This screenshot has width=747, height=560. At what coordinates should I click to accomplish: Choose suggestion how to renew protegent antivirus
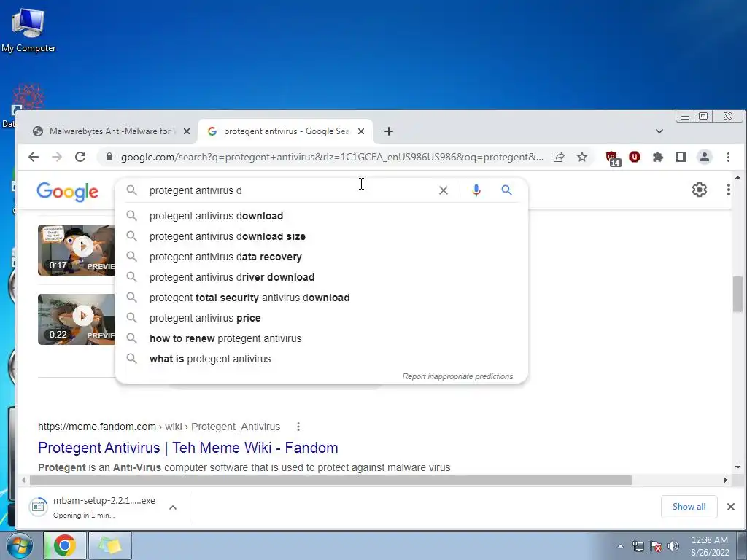click(x=322, y=338)
